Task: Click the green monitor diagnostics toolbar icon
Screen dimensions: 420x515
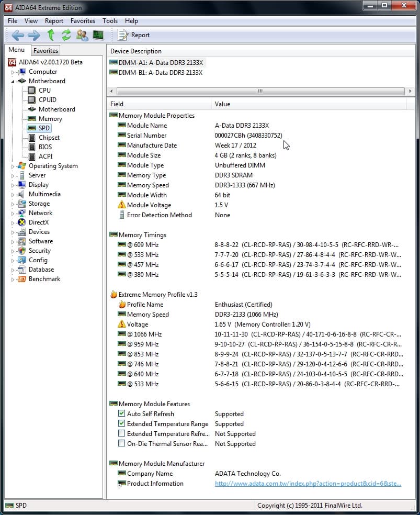Action: (98, 35)
